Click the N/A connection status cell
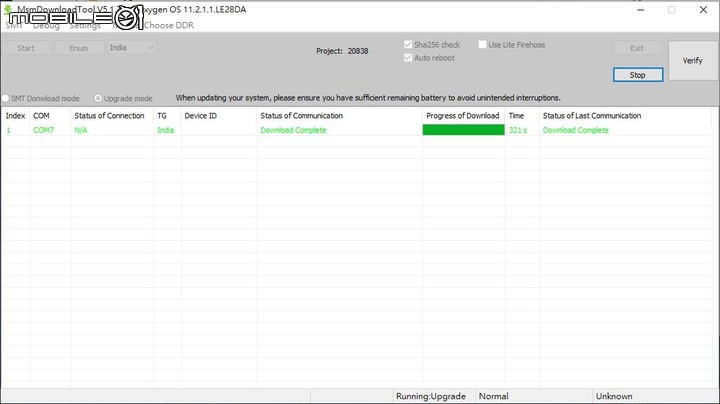 [x=80, y=130]
